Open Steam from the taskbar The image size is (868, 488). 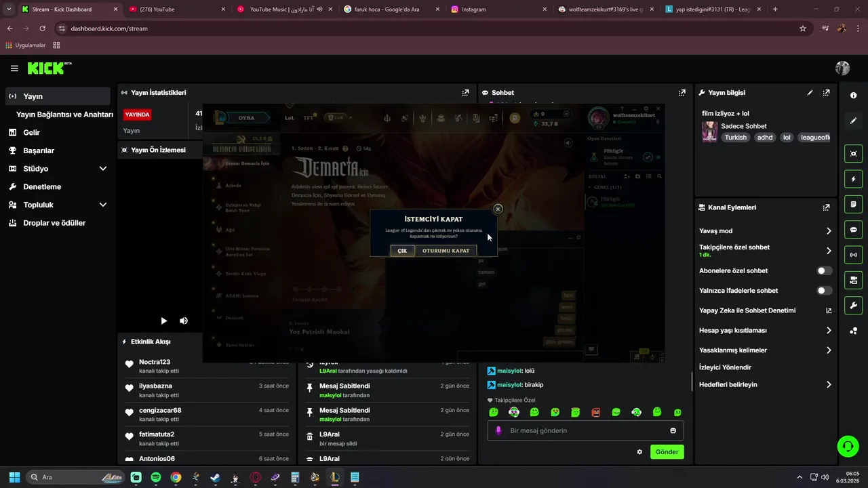click(x=215, y=477)
